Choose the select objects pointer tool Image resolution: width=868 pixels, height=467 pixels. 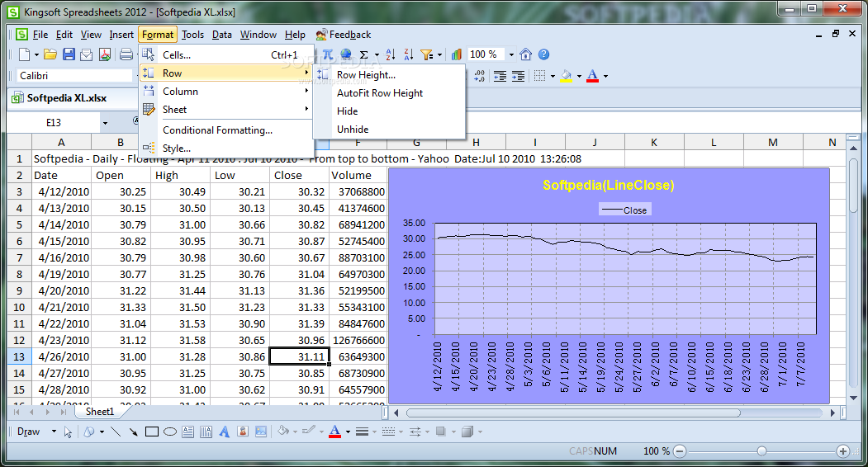click(68, 432)
